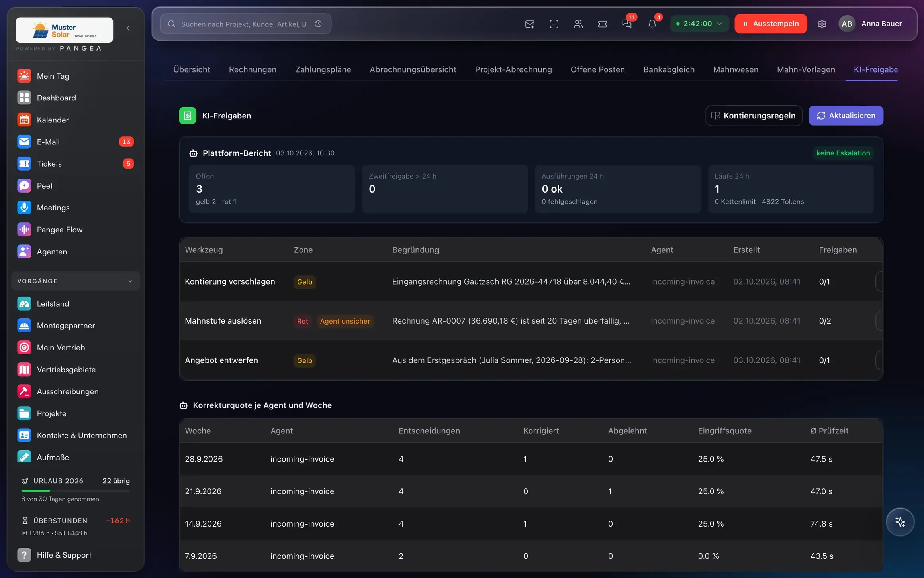Open Tickets icon in the sidebar
924x578 pixels.
[24, 163]
